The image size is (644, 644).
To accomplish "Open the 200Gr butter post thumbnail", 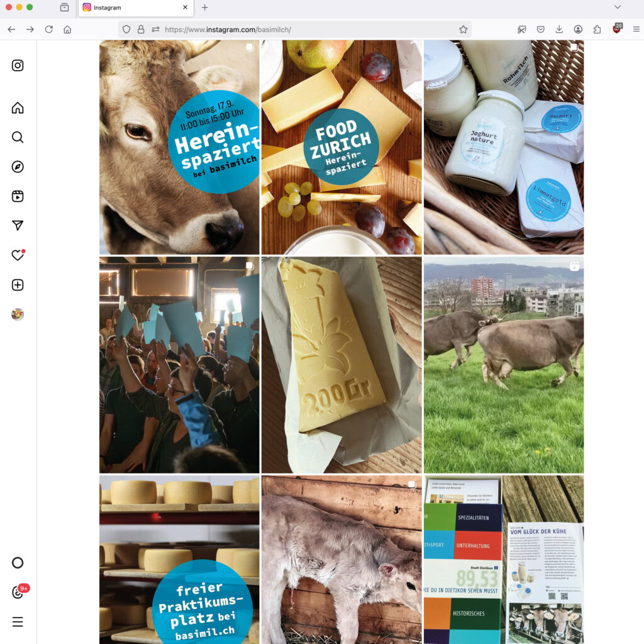I will point(341,365).
